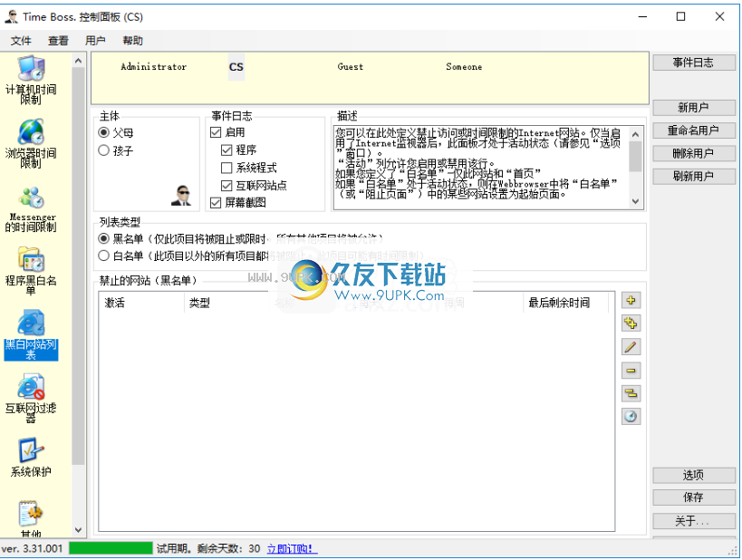Open the 程序黑白名单 sidebar panel
This screenshot has width=742, height=560.
pos(31,271)
